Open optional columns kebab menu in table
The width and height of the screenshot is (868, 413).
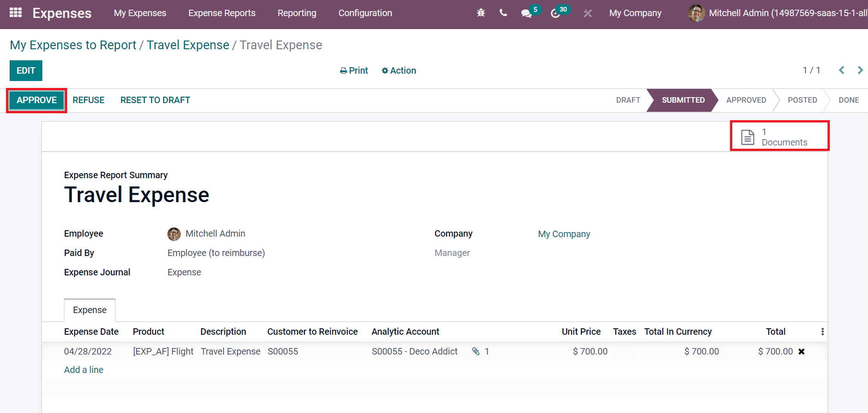click(822, 332)
